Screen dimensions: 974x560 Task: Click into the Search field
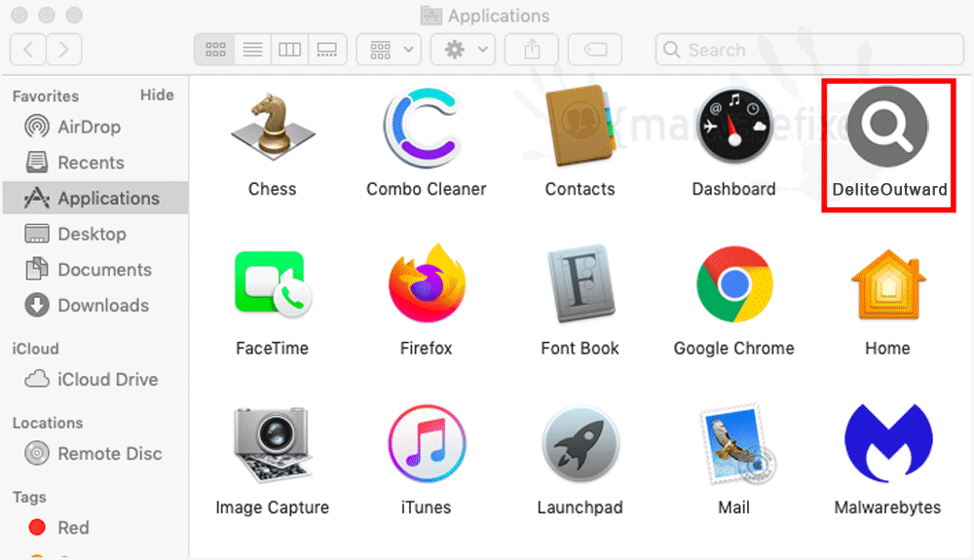coord(809,49)
